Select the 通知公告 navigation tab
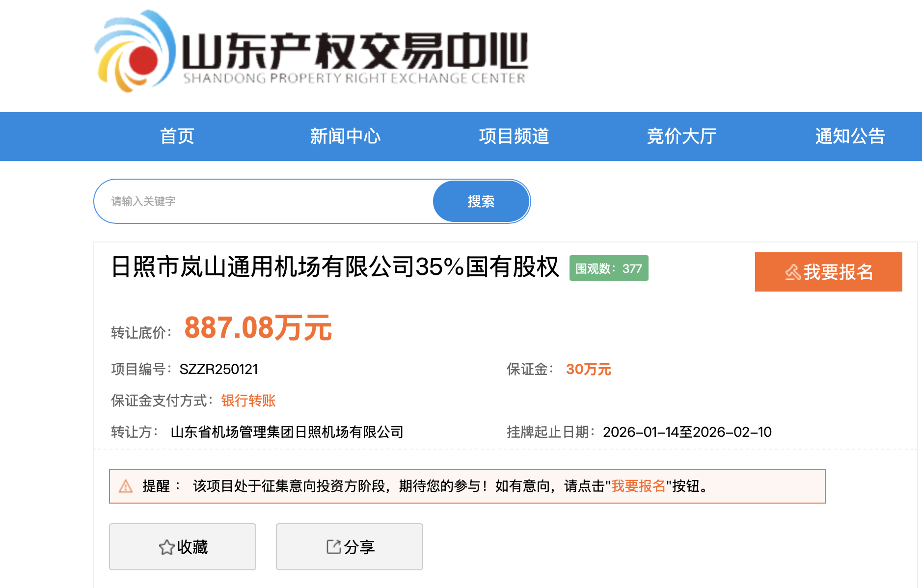This screenshot has height=588, width=922. 850,136
